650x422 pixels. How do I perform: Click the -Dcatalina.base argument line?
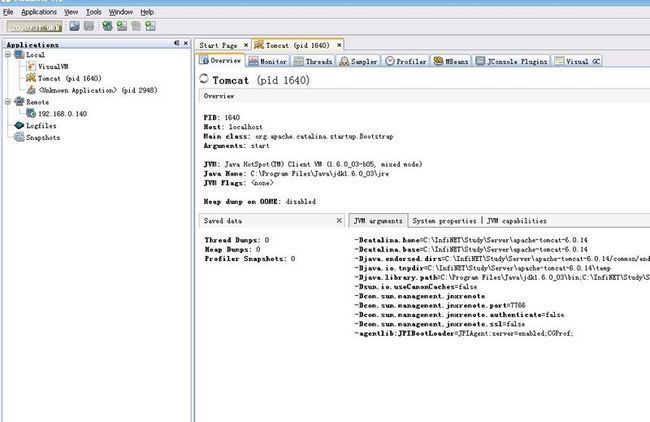[x=471, y=250]
